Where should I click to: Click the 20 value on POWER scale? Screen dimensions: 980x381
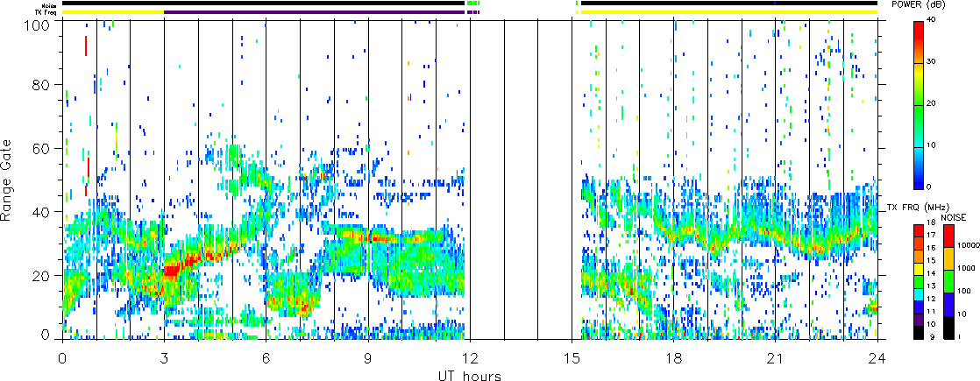(931, 103)
